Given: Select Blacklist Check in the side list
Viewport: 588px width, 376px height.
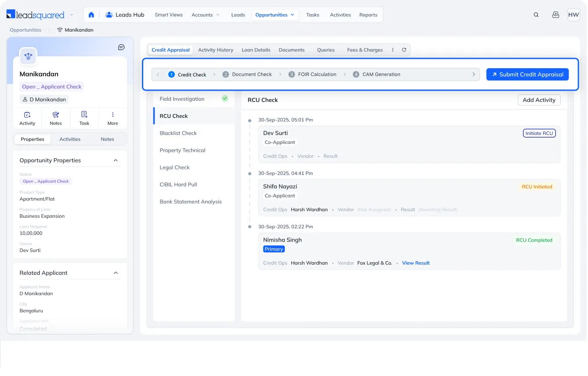Looking at the screenshot, I should (178, 133).
